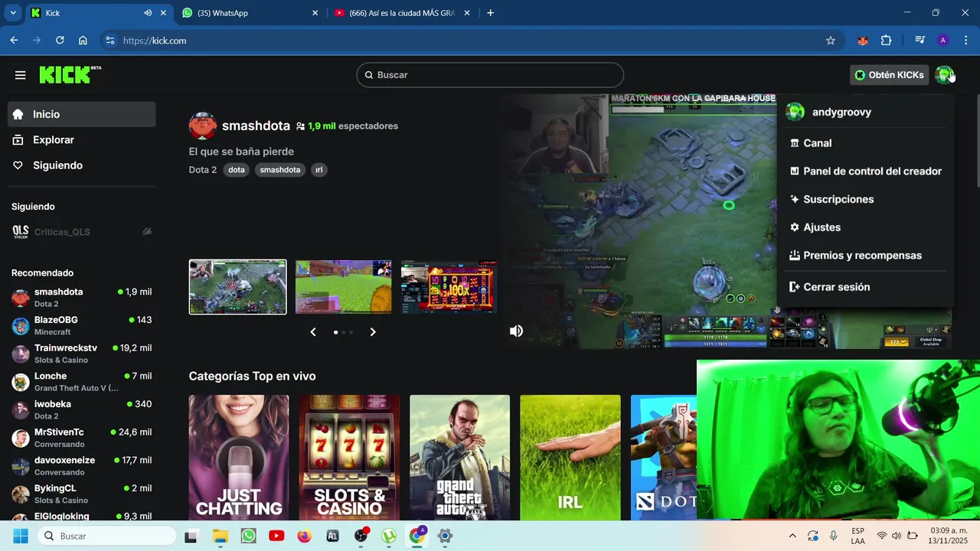Open WhatsApp from taskbar
Screen dimensions: 980x551
(x=248, y=536)
